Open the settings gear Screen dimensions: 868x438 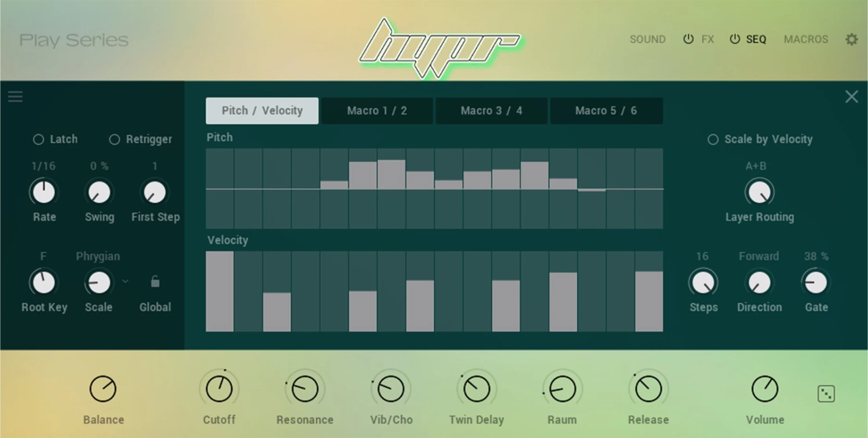click(x=852, y=39)
